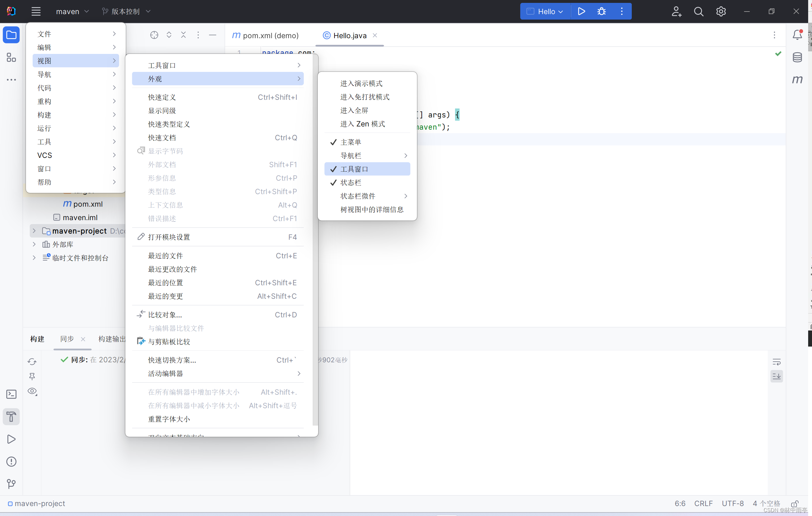Select opened file target icon
Viewport: 812px width, 516px height.
154,35
